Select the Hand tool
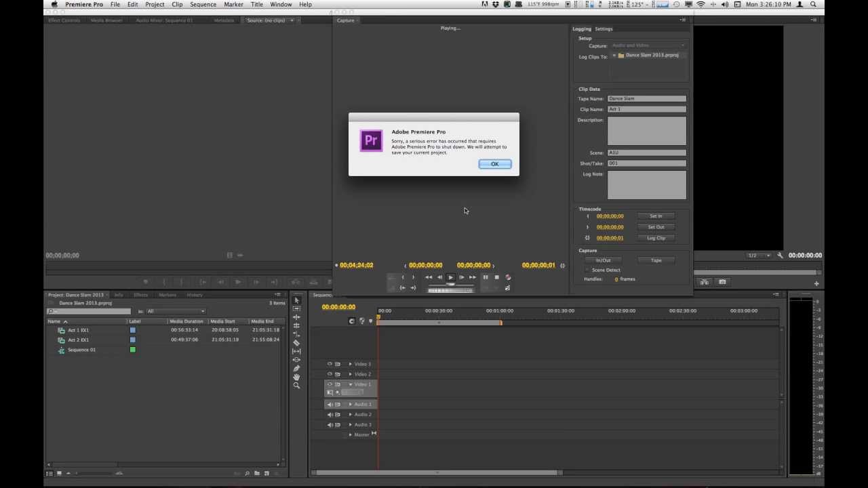Viewport: 868px width, 488px height. (x=296, y=377)
